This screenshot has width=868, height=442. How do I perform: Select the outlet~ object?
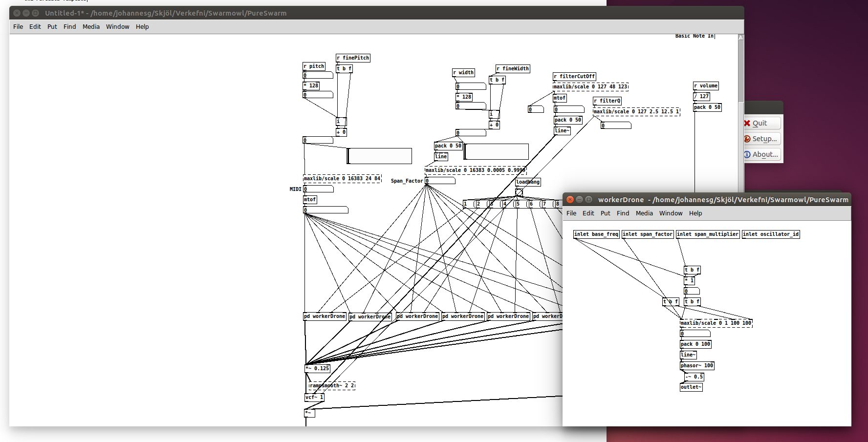[691, 387]
